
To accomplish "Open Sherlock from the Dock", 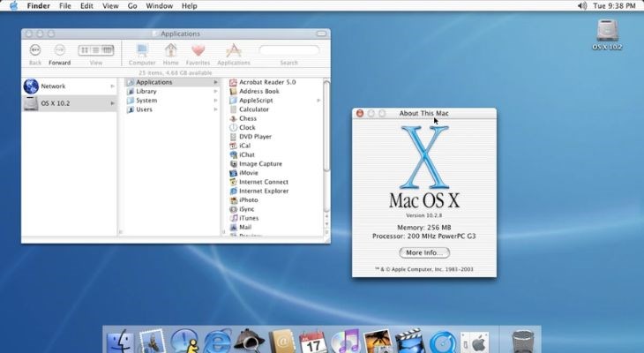I will (x=250, y=341).
